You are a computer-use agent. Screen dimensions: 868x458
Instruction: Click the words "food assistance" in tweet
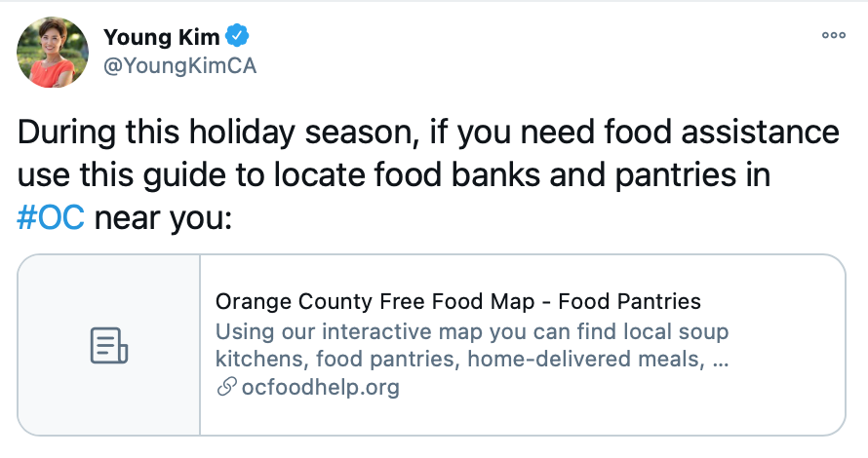pos(722,133)
